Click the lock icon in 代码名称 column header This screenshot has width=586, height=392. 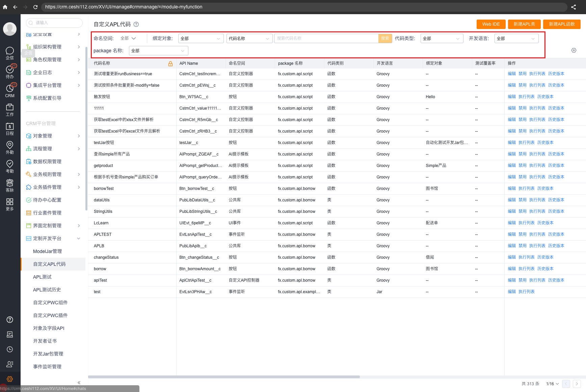pyautogui.click(x=170, y=63)
